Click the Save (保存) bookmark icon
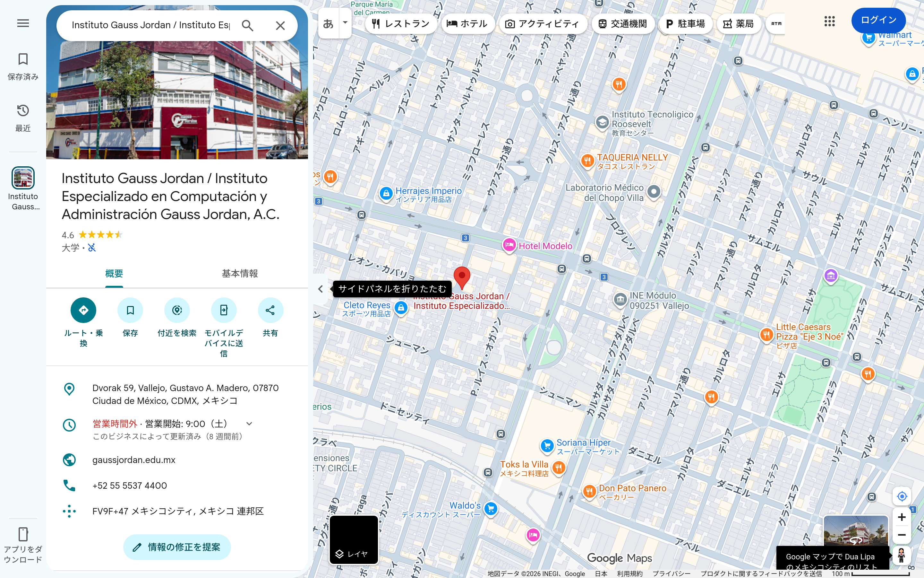Image resolution: width=924 pixels, height=578 pixels. click(x=130, y=310)
